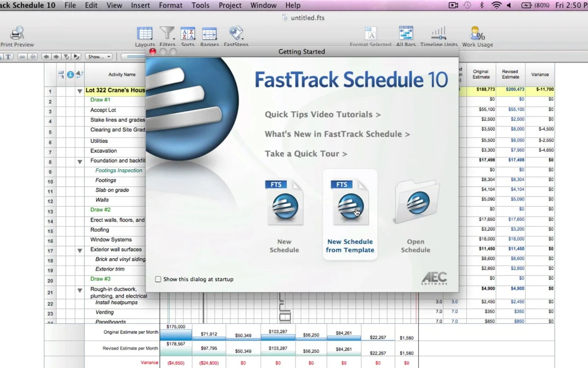The height and width of the screenshot is (368, 588).
Task: Open the Layouts toolbar menu
Action: click(x=145, y=36)
